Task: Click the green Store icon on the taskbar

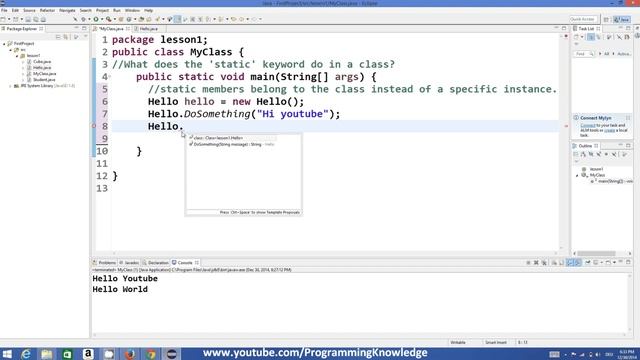Action: click(x=67, y=354)
